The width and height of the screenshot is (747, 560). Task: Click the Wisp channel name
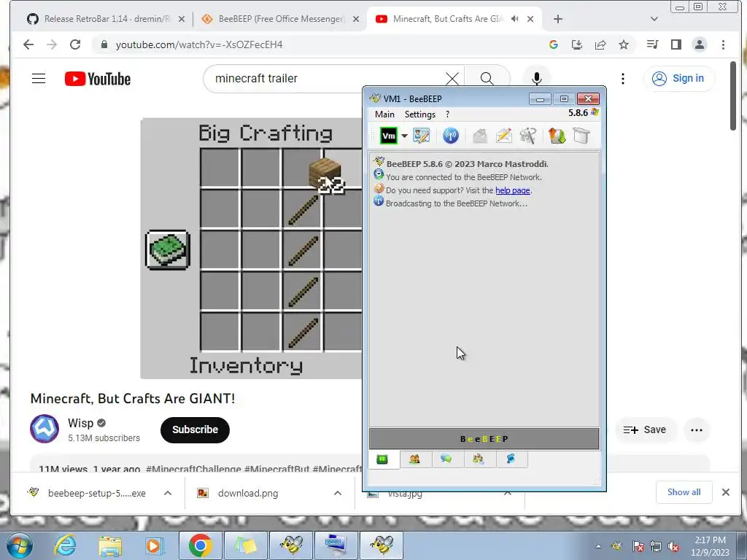pos(80,423)
